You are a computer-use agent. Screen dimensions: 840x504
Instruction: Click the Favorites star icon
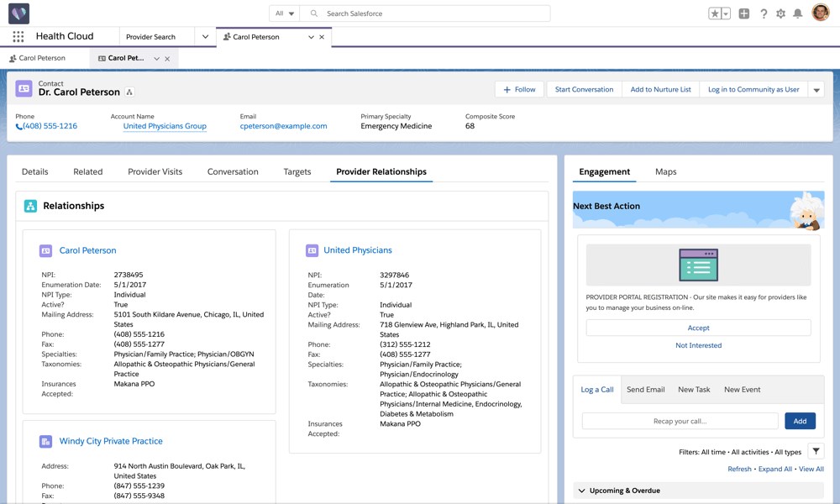pos(715,13)
